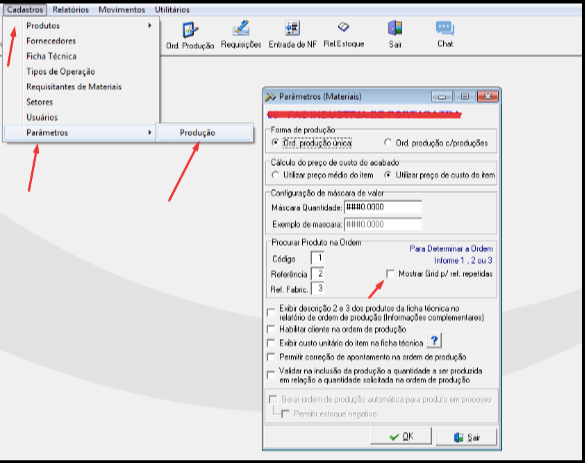Image resolution: width=585 pixels, height=463 pixels.
Task: Check Habilitar cliente na ordem de produção
Action: [x=271, y=329]
